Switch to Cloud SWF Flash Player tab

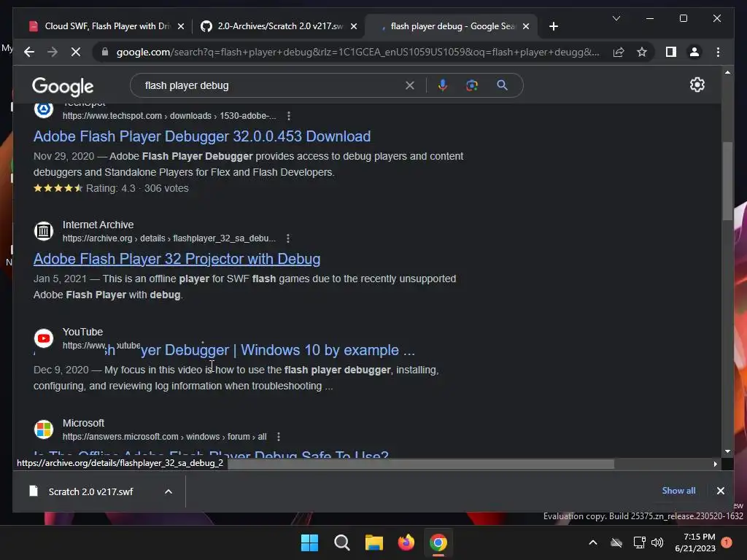[107, 26]
